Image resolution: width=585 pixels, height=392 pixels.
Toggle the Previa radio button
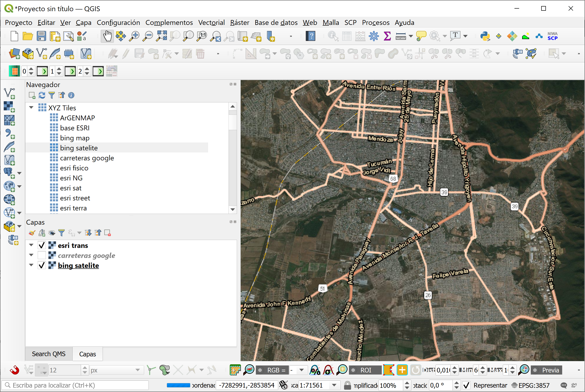tap(535, 370)
